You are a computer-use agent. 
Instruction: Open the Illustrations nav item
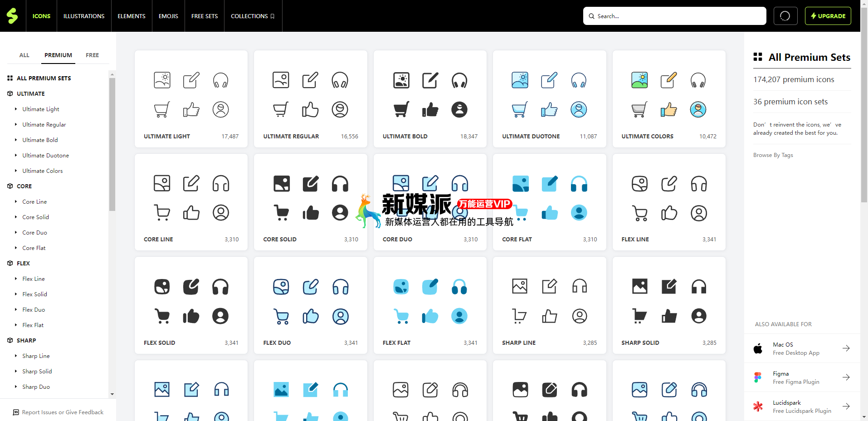click(x=84, y=16)
